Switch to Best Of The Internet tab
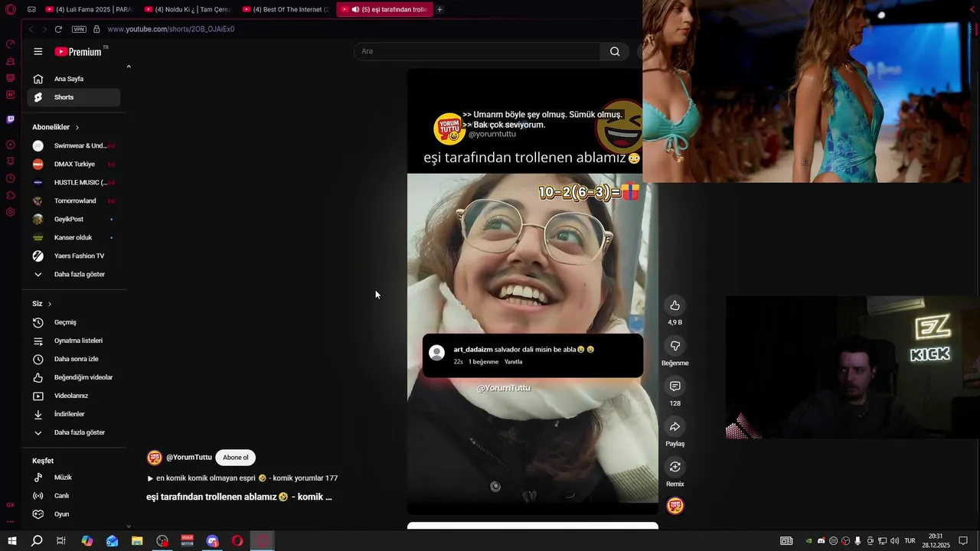Viewport: 980px width, 551px height. [x=286, y=9]
